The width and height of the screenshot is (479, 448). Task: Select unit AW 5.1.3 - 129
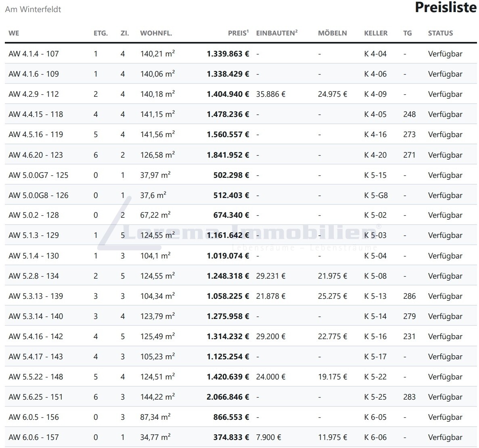[33, 235]
